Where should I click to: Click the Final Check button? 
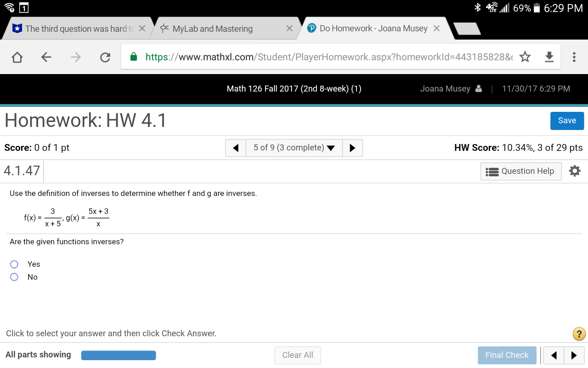point(507,355)
